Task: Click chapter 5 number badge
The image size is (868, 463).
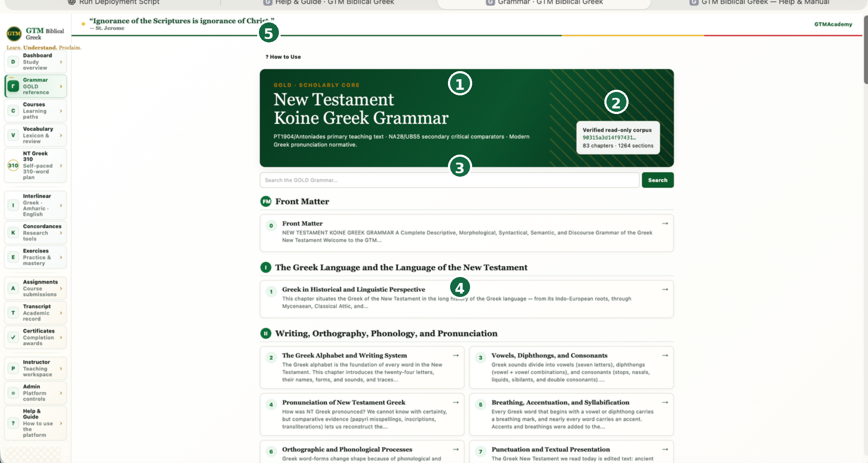Action: coord(481,405)
